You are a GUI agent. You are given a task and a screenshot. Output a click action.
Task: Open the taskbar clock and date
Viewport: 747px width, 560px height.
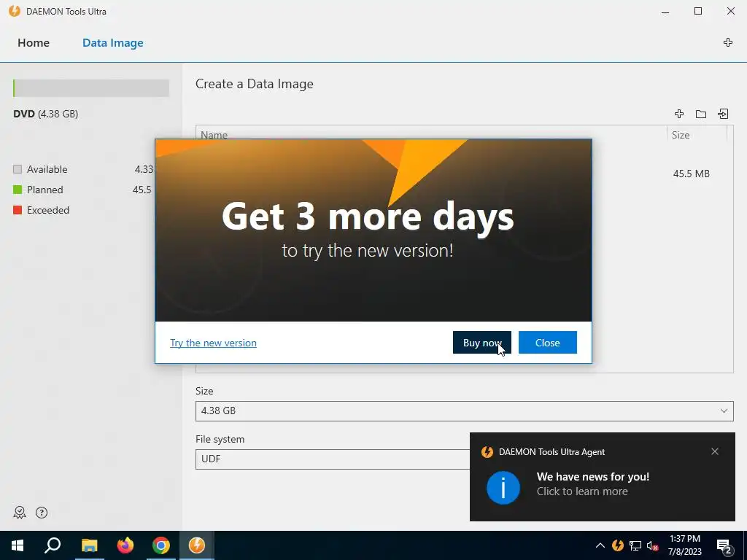pos(684,545)
